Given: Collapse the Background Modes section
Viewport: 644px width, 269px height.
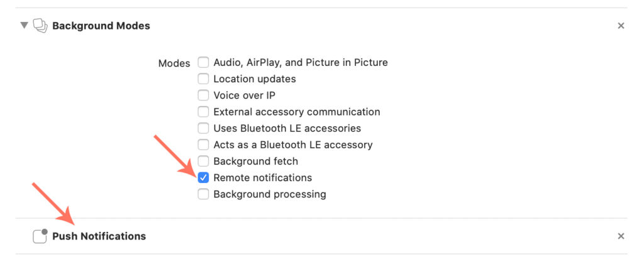Looking at the screenshot, I should pos(25,26).
